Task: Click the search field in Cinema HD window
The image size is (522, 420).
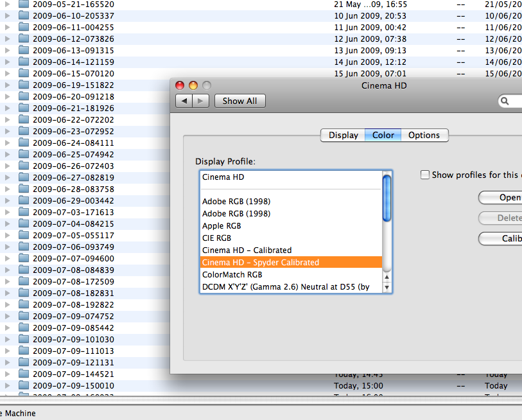Action: coord(511,101)
